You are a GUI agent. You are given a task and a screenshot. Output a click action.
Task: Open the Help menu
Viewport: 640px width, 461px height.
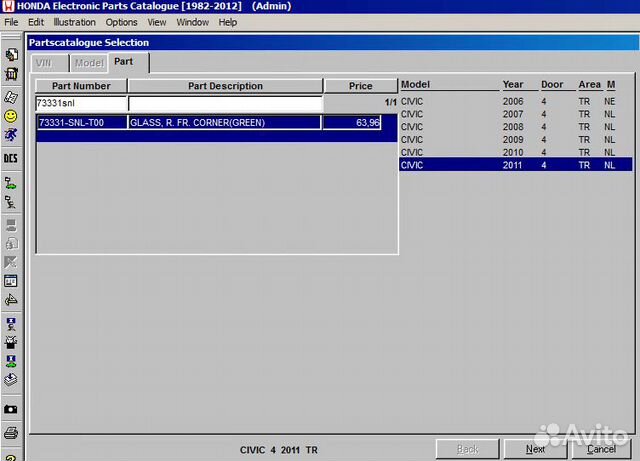point(227,22)
